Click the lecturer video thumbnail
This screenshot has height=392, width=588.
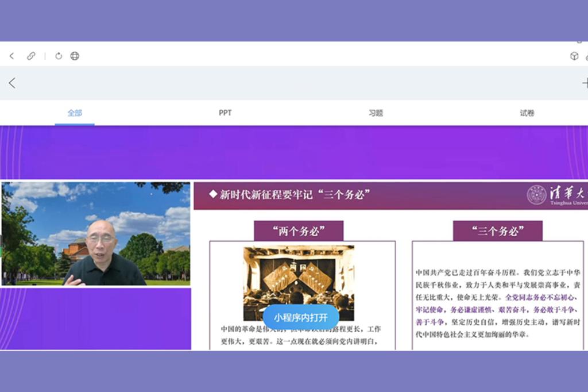[x=95, y=233]
